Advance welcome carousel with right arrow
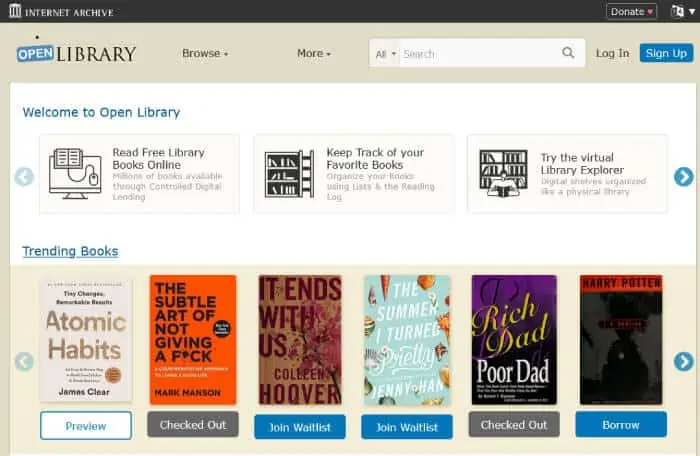700x456 pixels. tap(683, 176)
